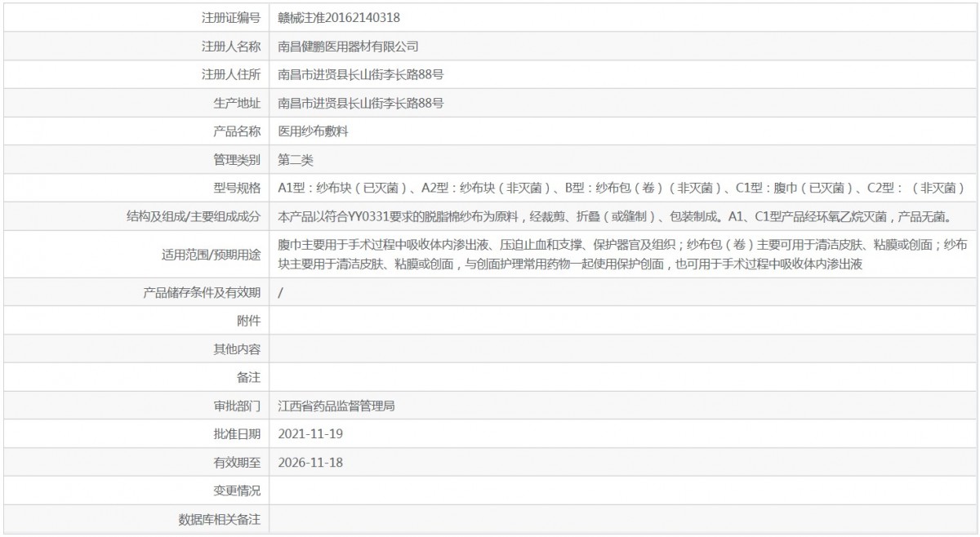This screenshot has height=537, width=980.
Task: Click the 生产地址 label
Action: pos(237,103)
